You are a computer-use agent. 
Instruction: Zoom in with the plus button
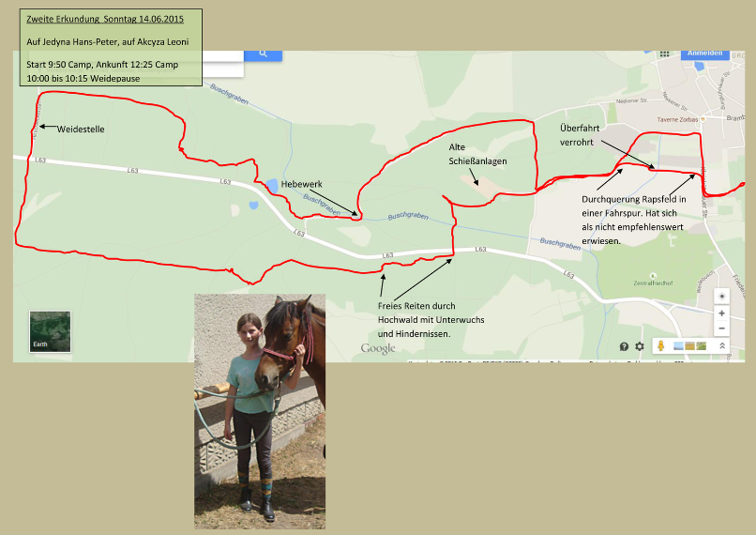coord(721,313)
